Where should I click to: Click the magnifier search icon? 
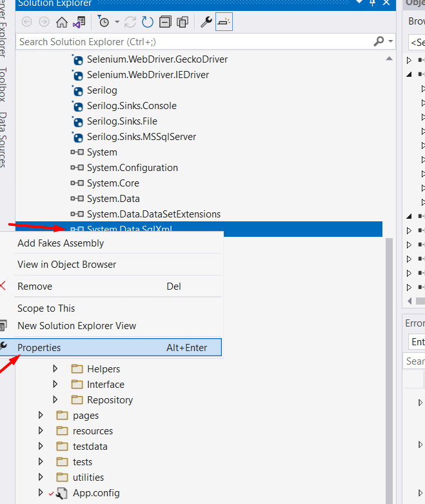[379, 41]
